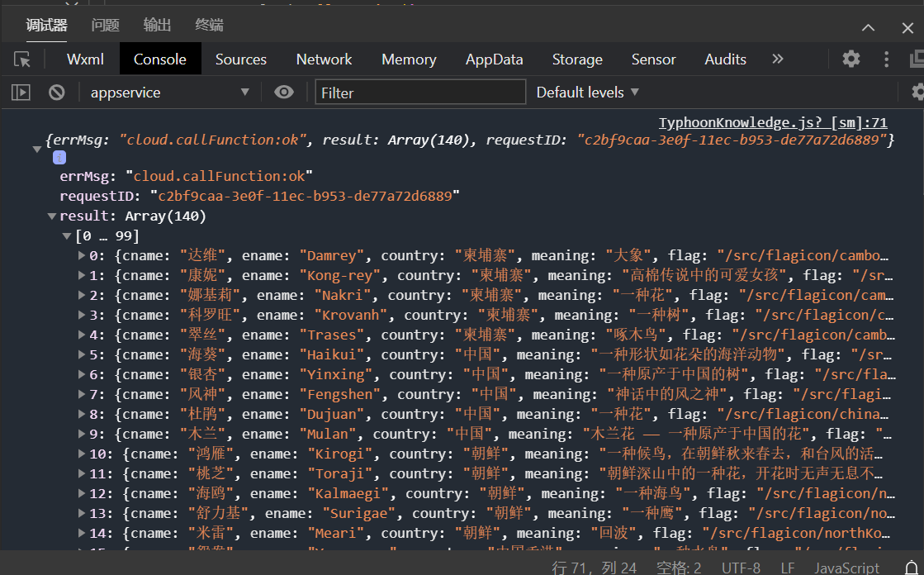Expand item 14 with ename Meari

coord(82,534)
